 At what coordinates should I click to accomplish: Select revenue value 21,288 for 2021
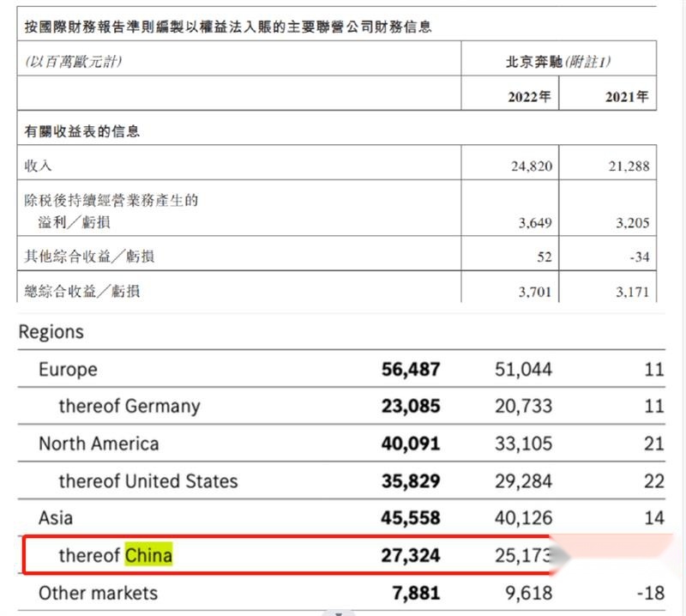(x=629, y=166)
